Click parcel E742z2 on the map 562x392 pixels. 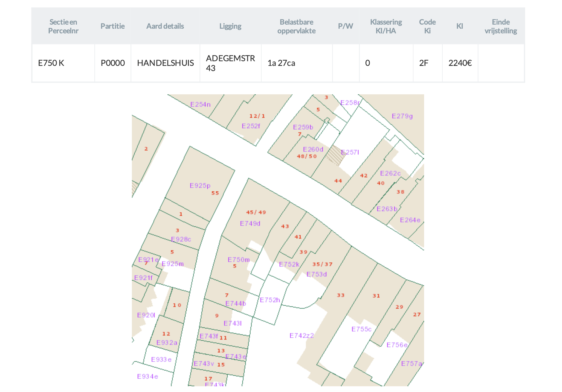[302, 335]
